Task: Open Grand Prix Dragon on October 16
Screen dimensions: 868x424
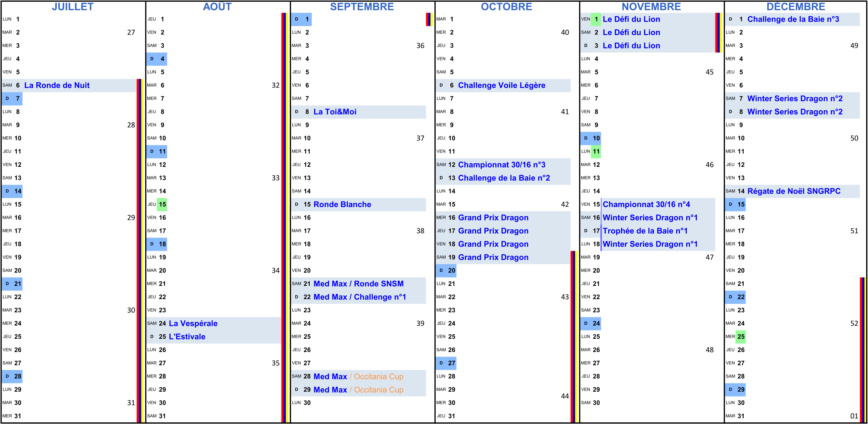Action: (493, 218)
